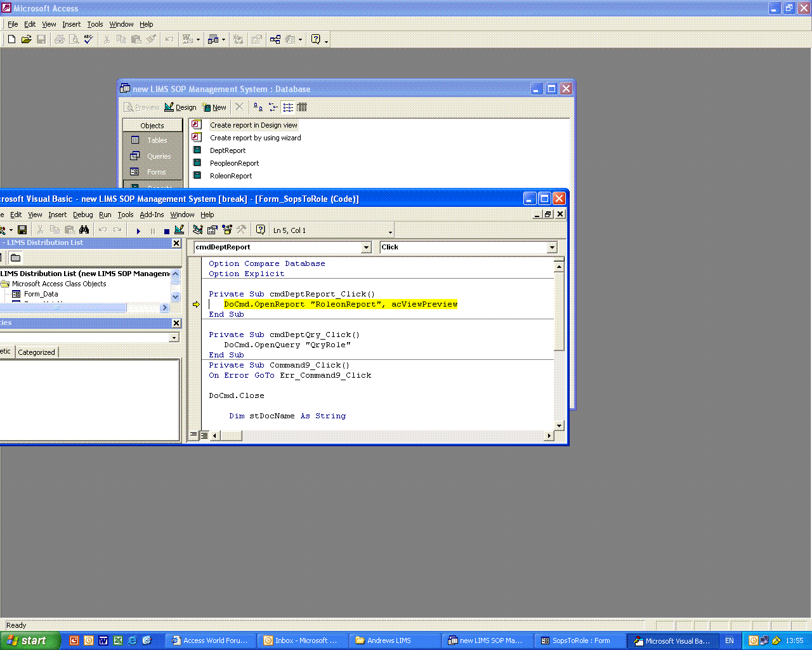Click the Access Help question mark icon
This screenshot has height=650, width=812.
(x=316, y=39)
